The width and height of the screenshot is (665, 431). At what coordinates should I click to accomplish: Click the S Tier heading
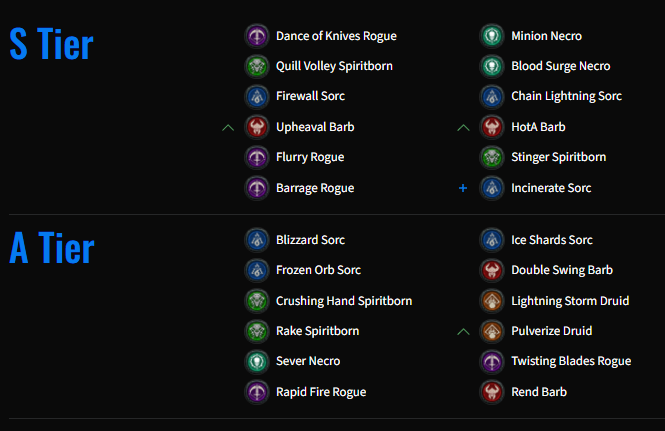[x=51, y=44]
